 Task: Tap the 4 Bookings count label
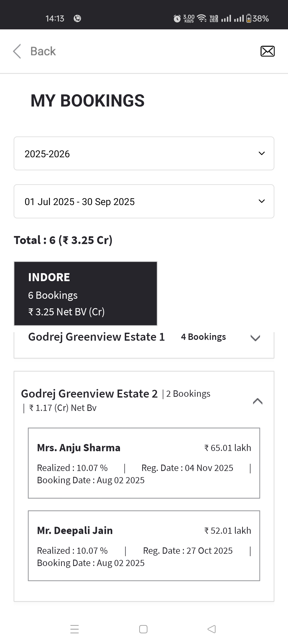point(203,337)
